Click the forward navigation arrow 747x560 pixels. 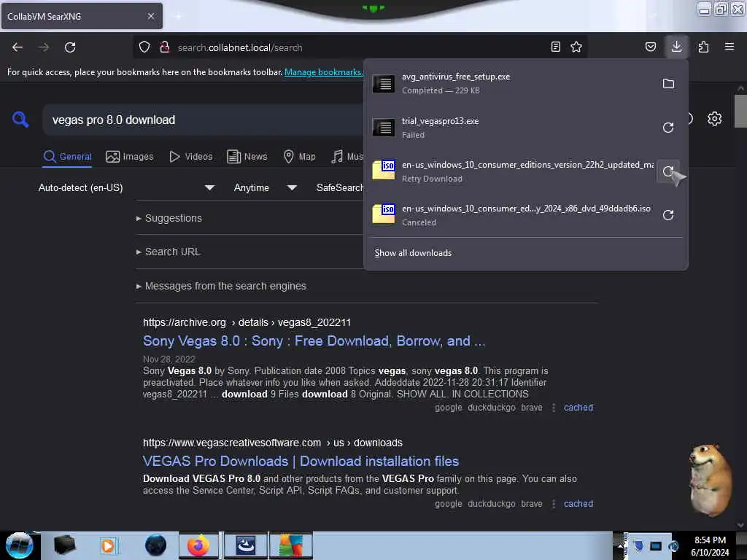tap(44, 47)
